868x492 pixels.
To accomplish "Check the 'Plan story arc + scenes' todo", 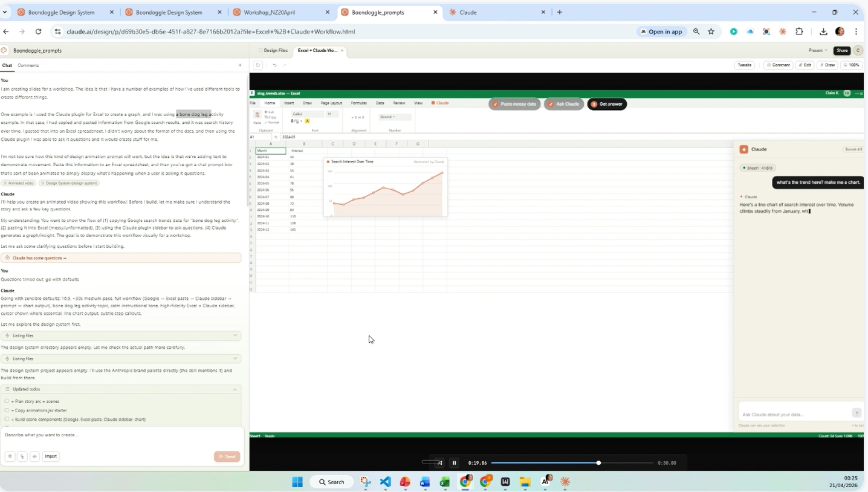I will tap(7, 401).
